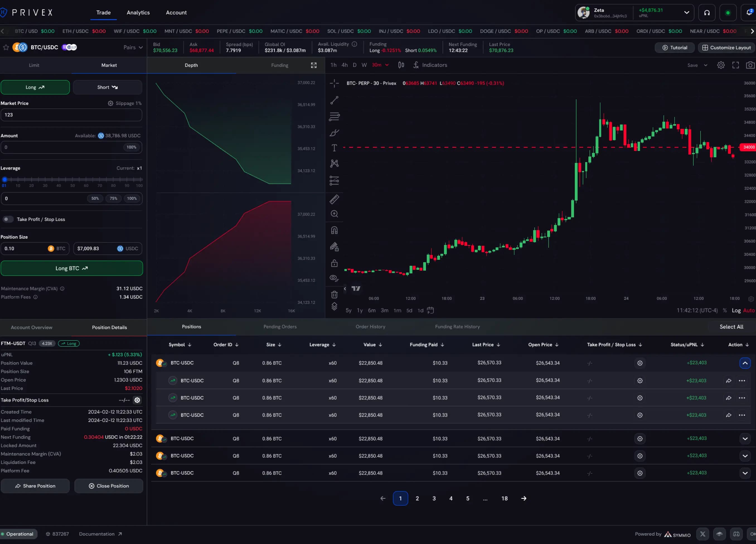Open the Indicators menu

coord(430,65)
